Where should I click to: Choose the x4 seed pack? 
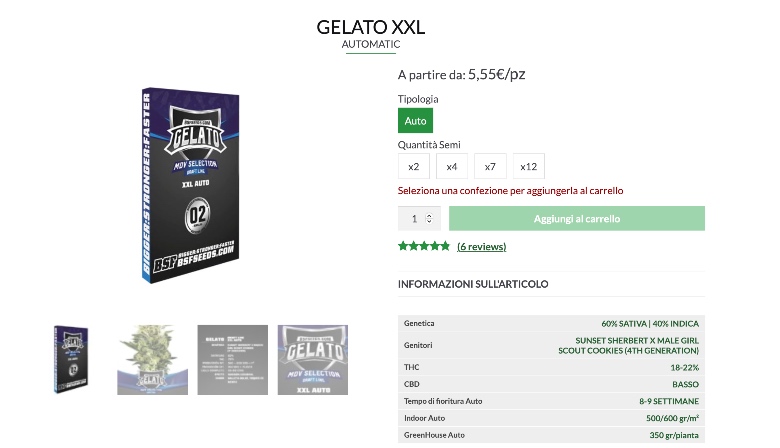click(452, 167)
